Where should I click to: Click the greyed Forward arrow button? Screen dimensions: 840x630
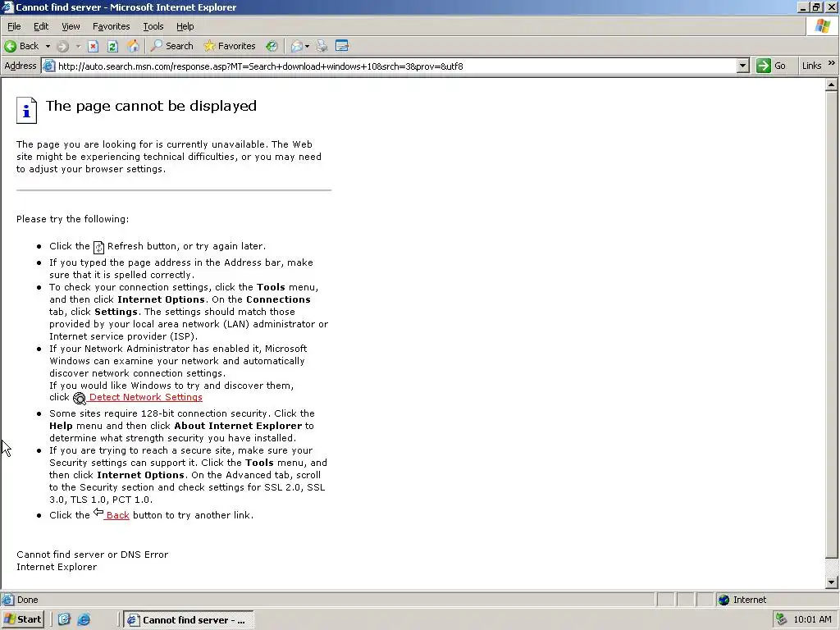[62, 46]
